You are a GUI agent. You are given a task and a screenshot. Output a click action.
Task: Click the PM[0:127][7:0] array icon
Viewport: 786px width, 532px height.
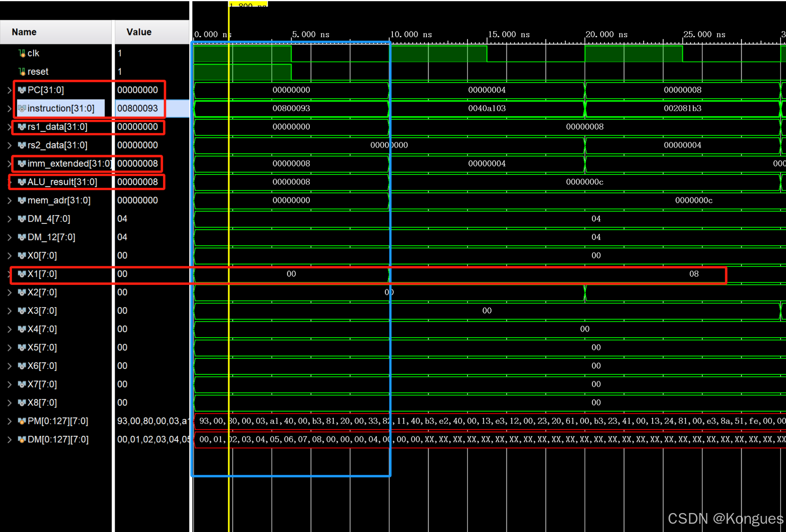[x=22, y=421]
